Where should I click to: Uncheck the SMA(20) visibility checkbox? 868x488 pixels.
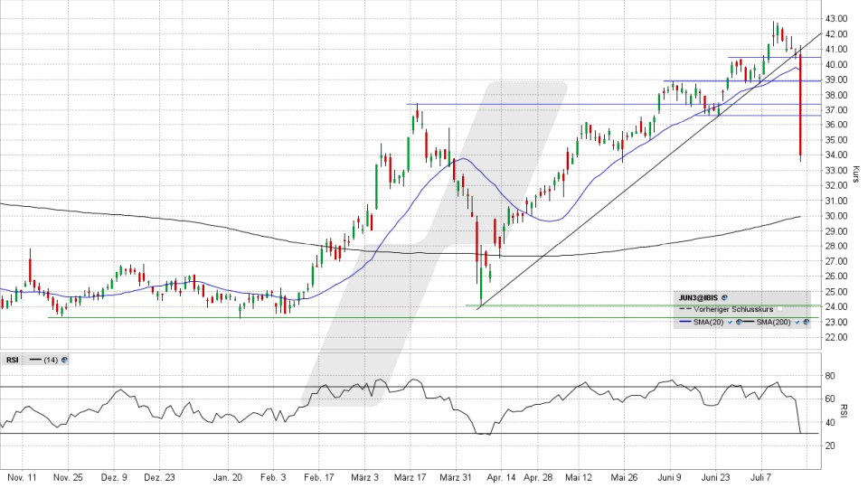pos(731,322)
